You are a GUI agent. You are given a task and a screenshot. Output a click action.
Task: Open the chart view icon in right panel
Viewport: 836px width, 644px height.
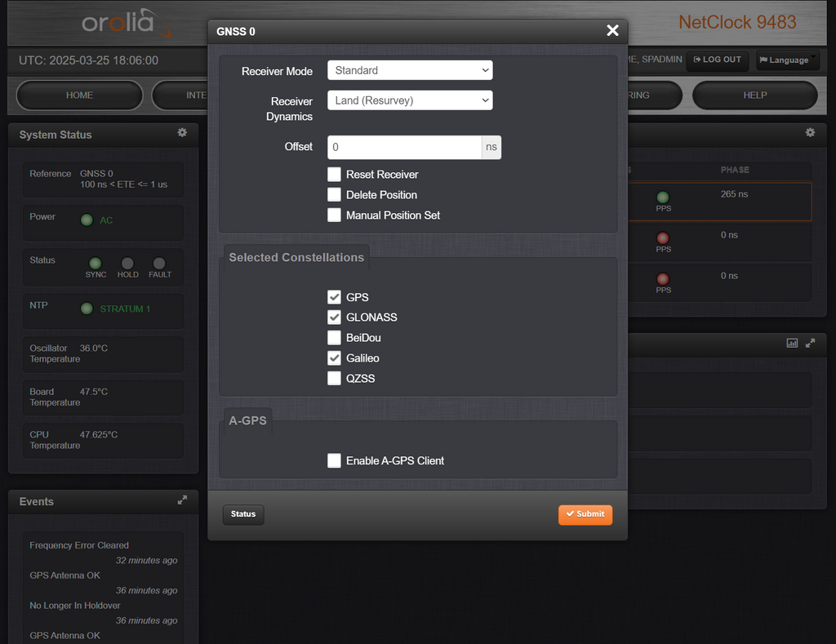792,343
